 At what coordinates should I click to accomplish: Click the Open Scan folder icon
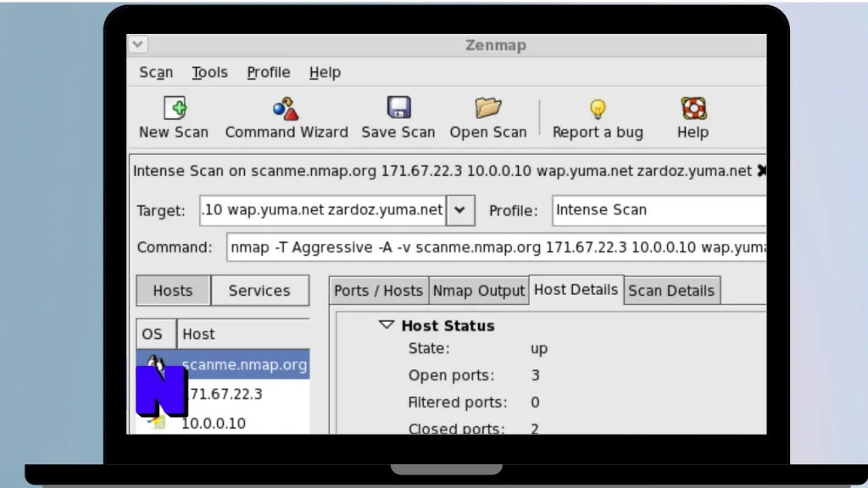(x=487, y=108)
